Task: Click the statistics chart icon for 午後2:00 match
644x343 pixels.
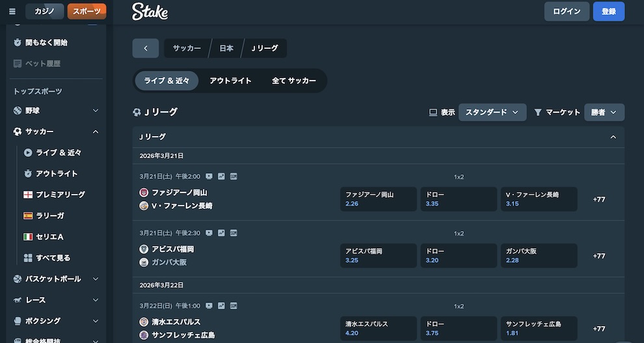Action: (x=221, y=176)
